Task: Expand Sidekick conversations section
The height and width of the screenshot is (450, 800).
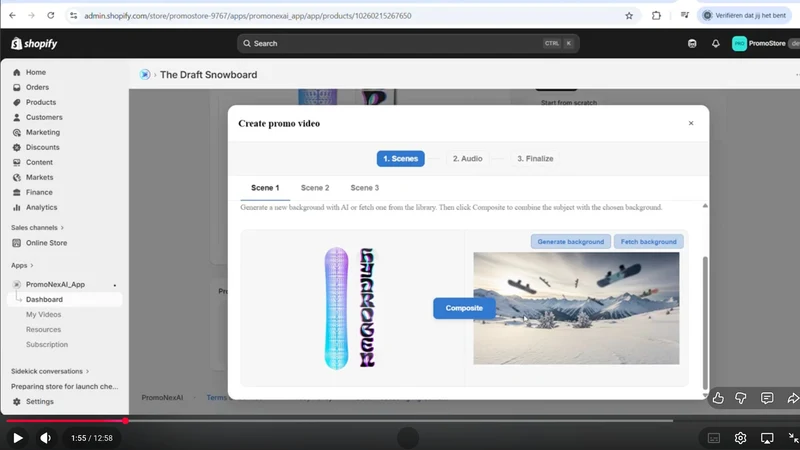Action: (50, 371)
